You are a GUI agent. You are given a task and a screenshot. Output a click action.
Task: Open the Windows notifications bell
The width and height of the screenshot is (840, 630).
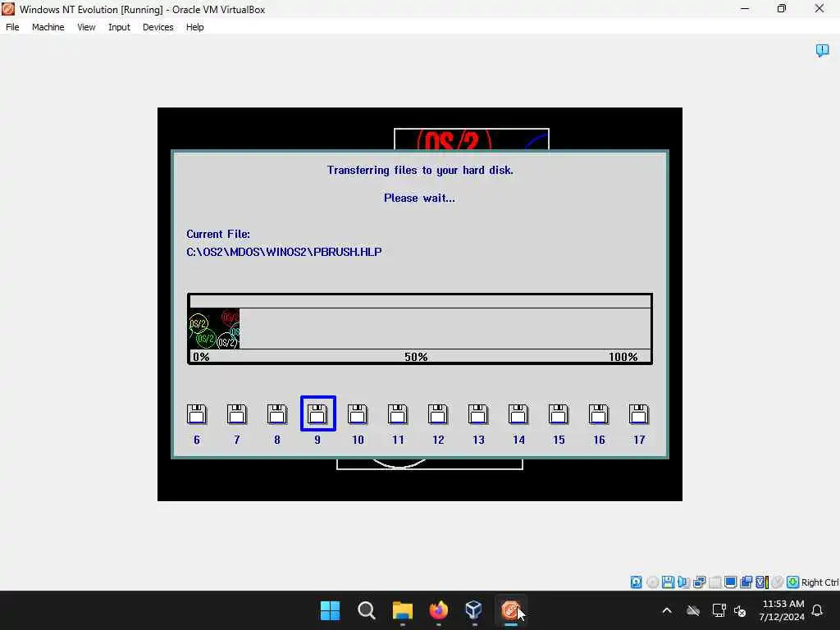click(x=818, y=610)
